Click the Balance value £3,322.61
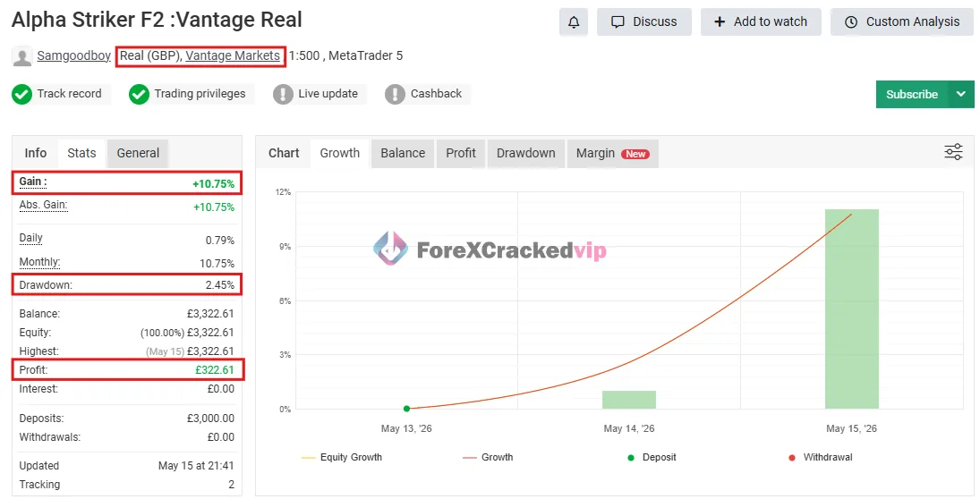 (x=210, y=314)
